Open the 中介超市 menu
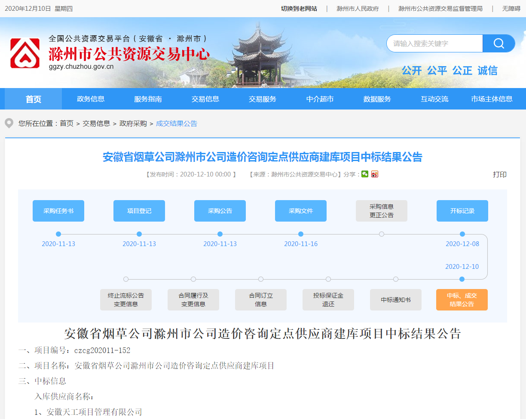The width and height of the screenshot is (526, 420). click(x=320, y=99)
